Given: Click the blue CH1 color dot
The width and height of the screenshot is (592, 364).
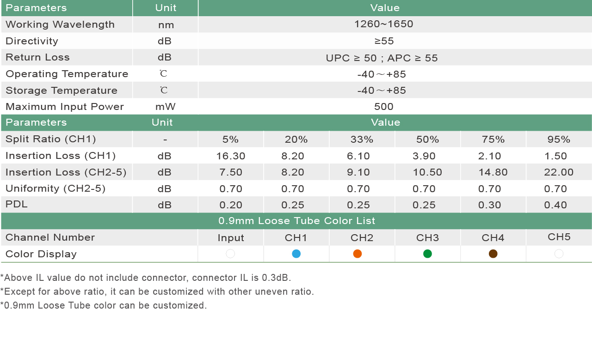Looking at the screenshot, I should coord(296,254).
